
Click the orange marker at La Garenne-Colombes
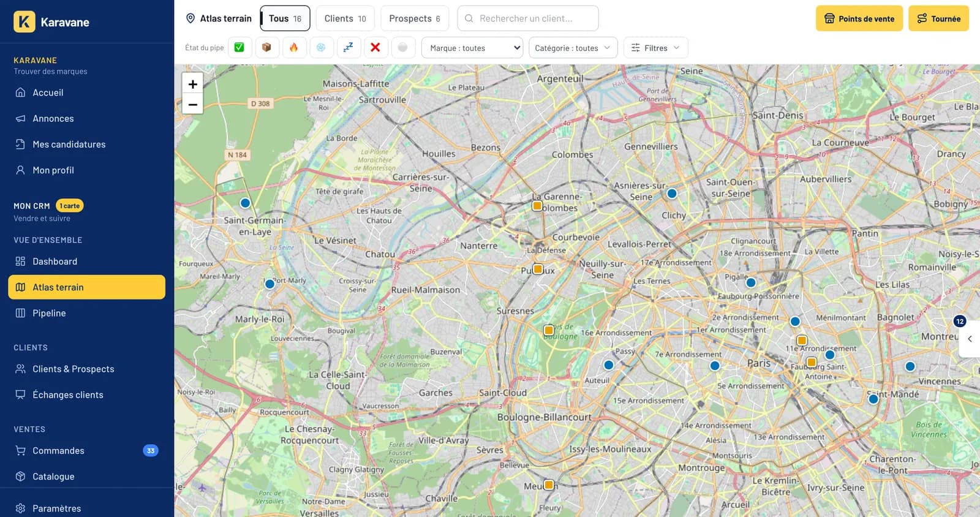537,206
